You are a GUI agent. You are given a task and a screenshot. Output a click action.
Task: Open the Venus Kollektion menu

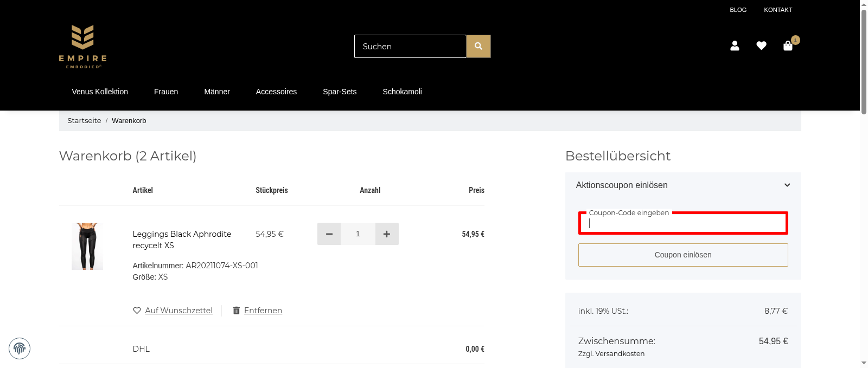(100, 92)
